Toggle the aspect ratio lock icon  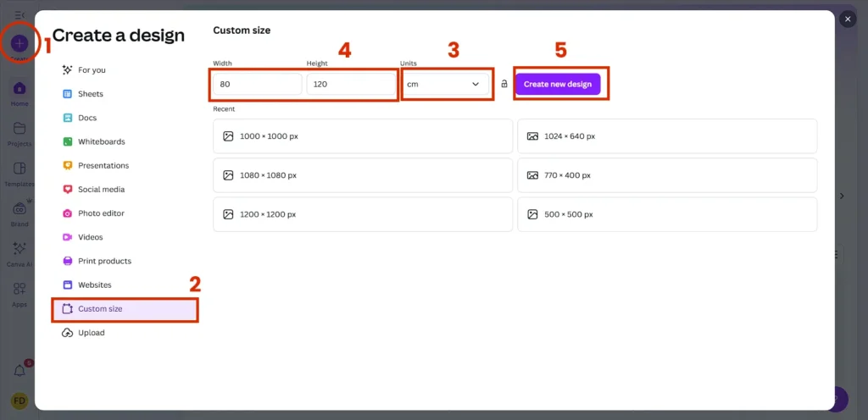(x=504, y=84)
